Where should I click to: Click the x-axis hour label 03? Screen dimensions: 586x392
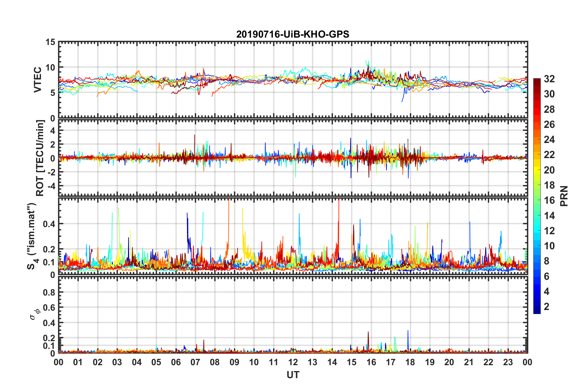pyautogui.click(x=117, y=362)
